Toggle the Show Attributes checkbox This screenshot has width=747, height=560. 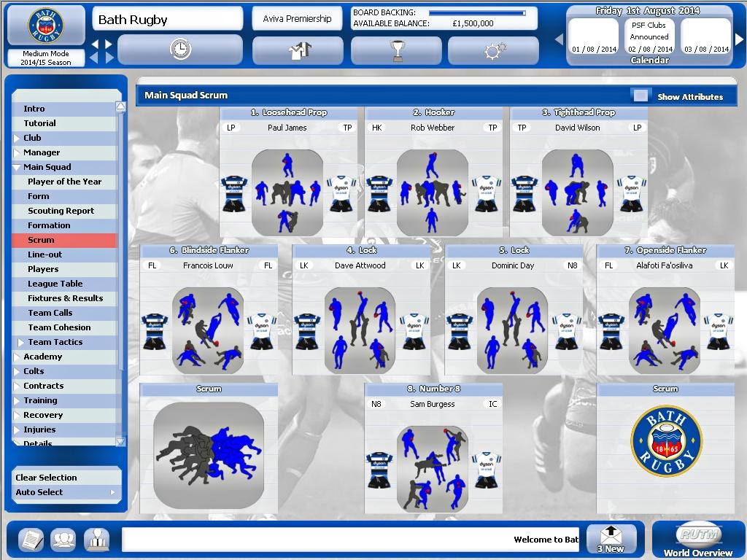tap(640, 96)
